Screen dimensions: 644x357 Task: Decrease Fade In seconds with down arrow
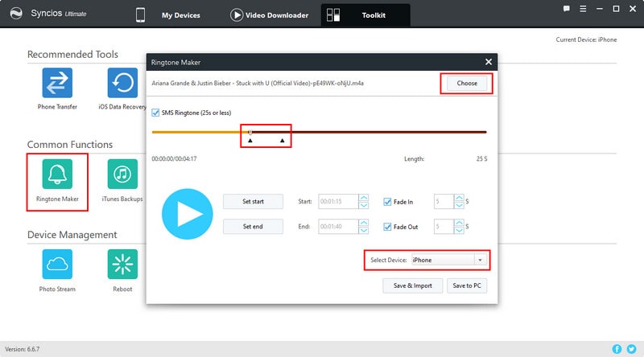(x=459, y=205)
